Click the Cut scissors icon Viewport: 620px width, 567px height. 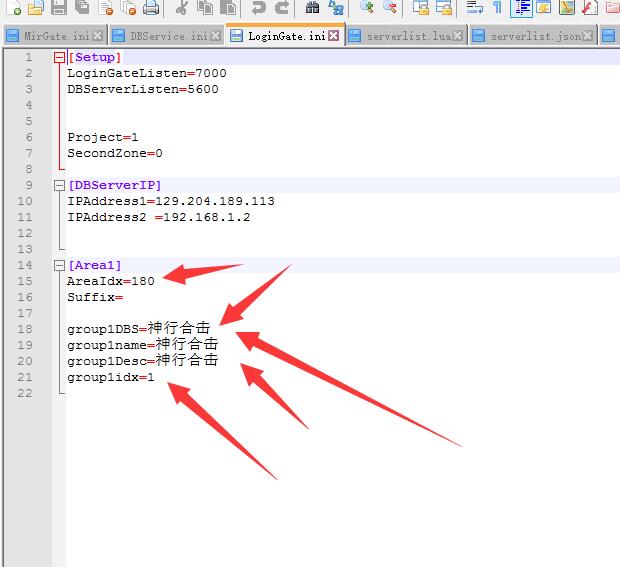(181, 8)
